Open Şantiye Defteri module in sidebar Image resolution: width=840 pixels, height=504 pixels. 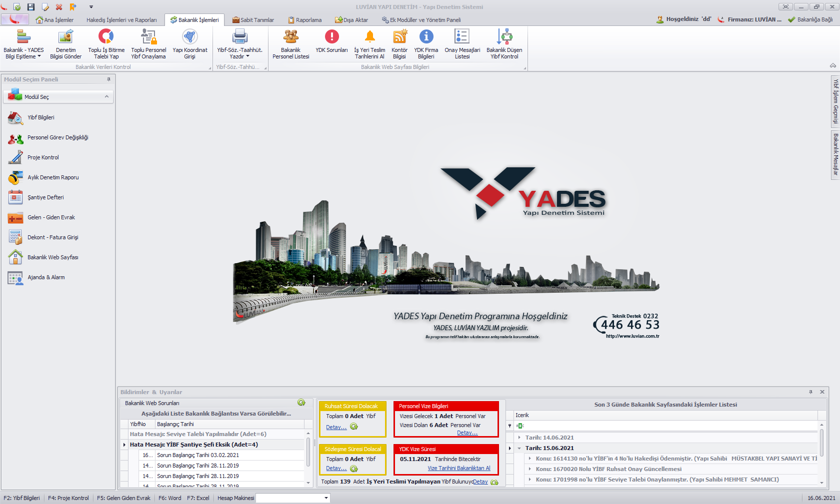(45, 197)
